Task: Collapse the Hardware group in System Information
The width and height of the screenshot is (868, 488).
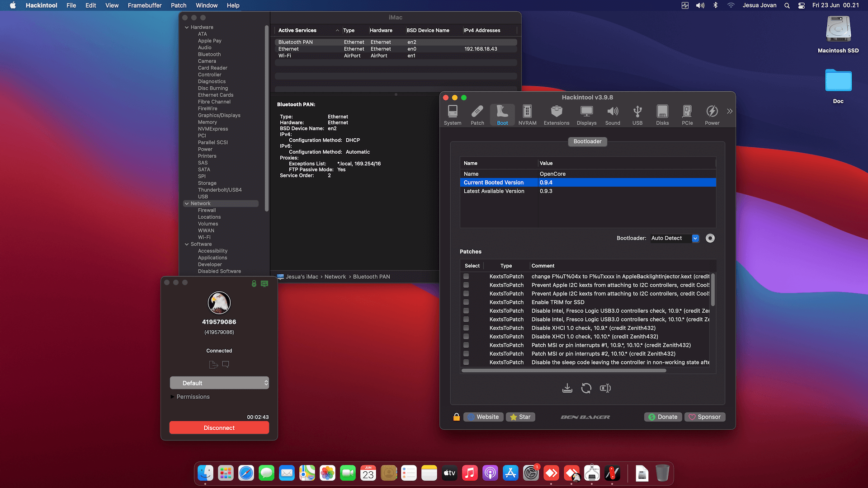Action: tap(187, 28)
